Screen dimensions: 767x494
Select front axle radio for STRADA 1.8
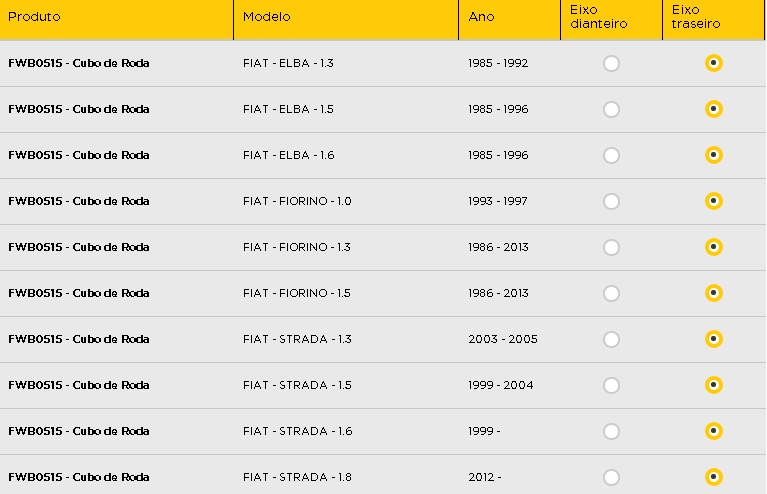[x=611, y=477]
